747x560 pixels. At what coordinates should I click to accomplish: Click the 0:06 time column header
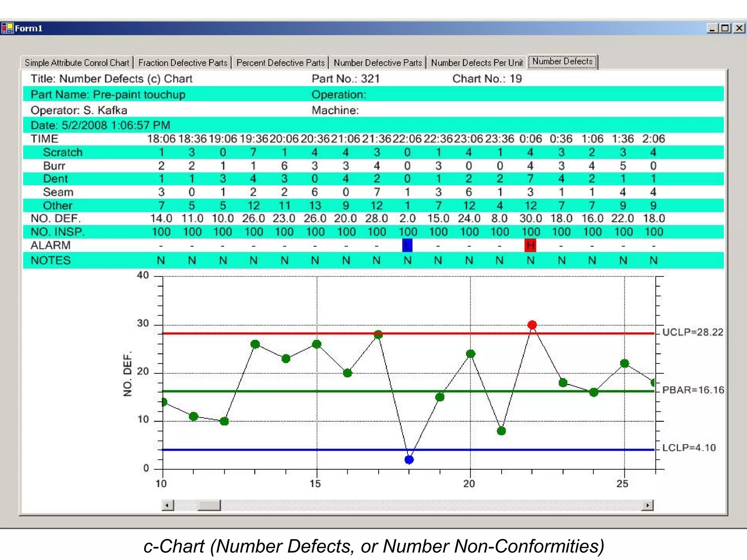[x=530, y=139]
